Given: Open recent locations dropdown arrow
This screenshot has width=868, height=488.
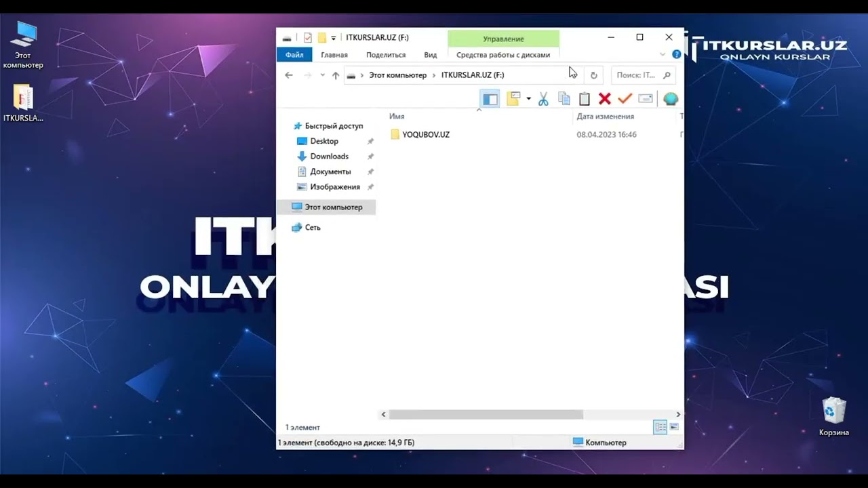Looking at the screenshot, I should (x=323, y=75).
